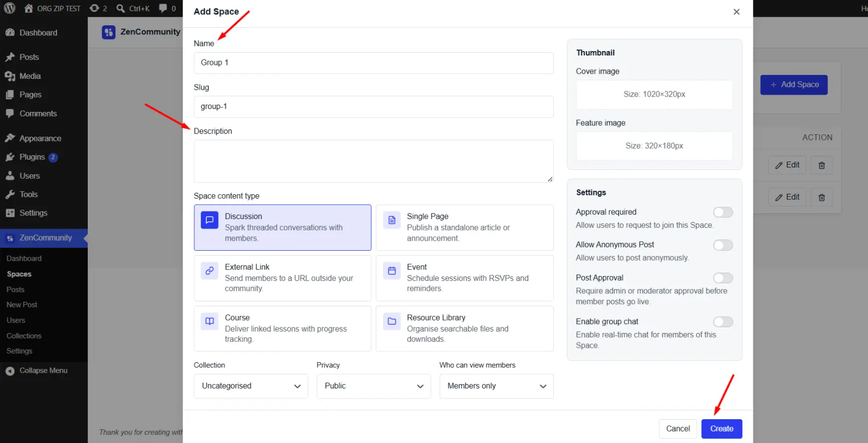The image size is (868, 443).
Task: Click the Name input field
Action: click(374, 63)
